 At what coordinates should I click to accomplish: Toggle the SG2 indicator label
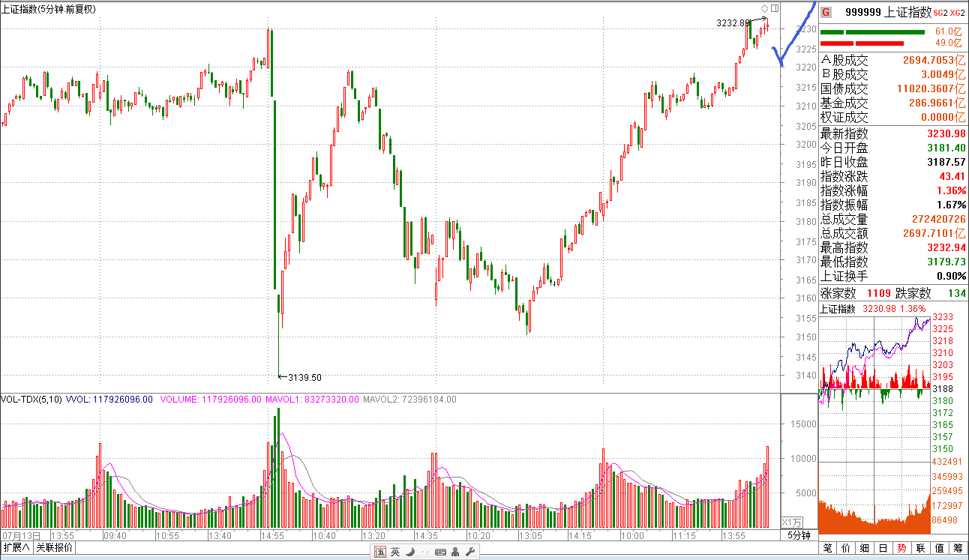(x=942, y=13)
